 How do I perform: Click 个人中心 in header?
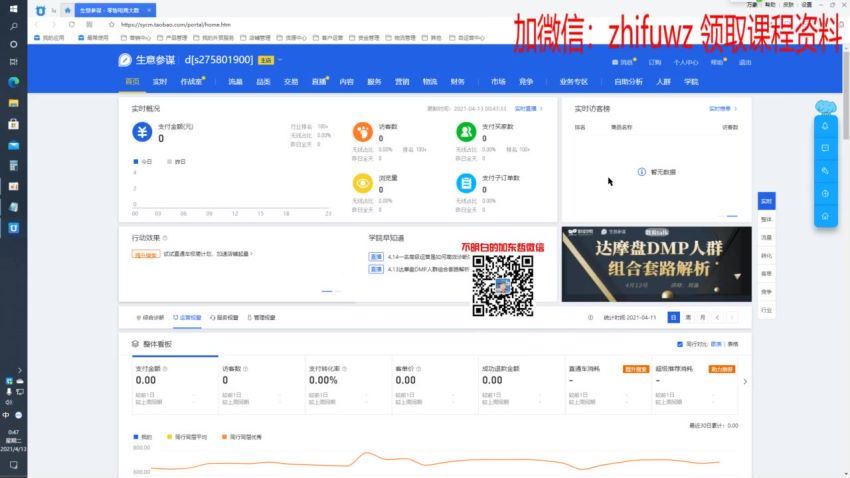685,63
